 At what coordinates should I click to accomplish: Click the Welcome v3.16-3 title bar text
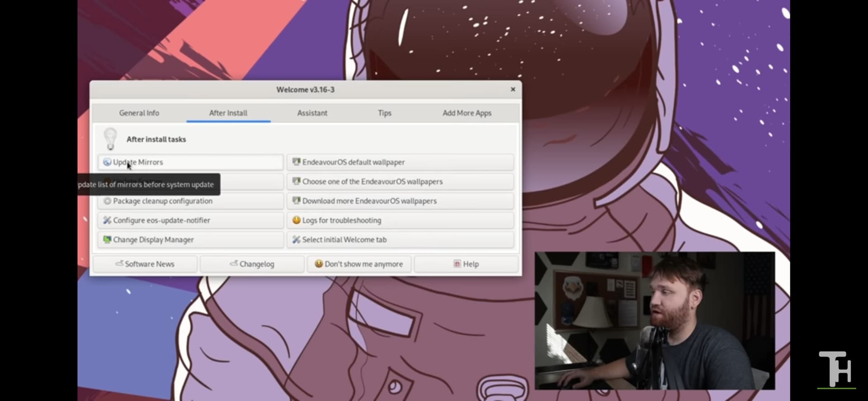click(306, 90)
